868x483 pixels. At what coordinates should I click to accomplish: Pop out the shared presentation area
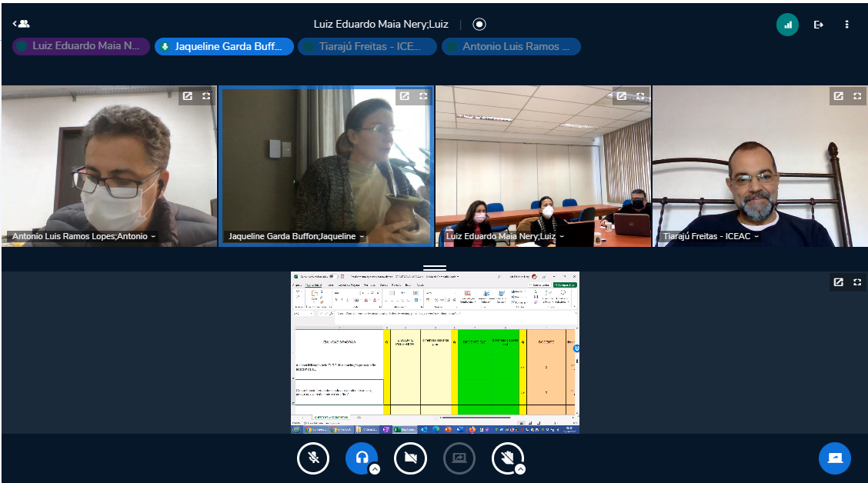tap(838, 282)
